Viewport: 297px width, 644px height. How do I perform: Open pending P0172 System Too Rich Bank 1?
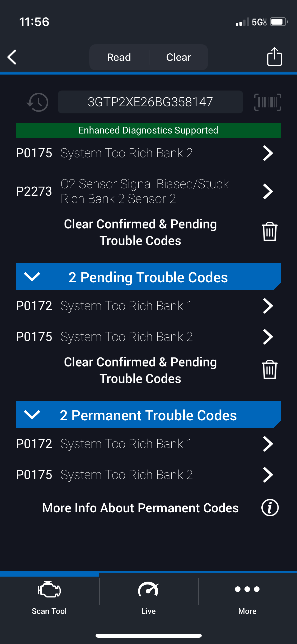point(145,306)
